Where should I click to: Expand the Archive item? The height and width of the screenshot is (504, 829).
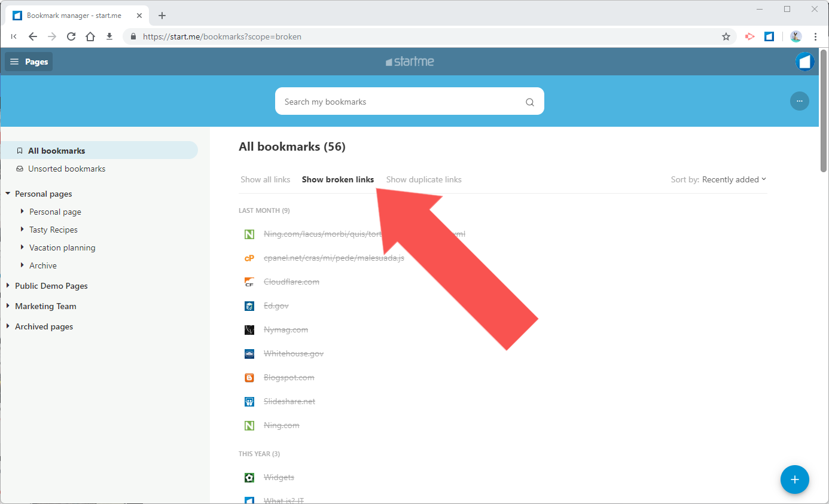pyautogui.click(x=22, y=265)
